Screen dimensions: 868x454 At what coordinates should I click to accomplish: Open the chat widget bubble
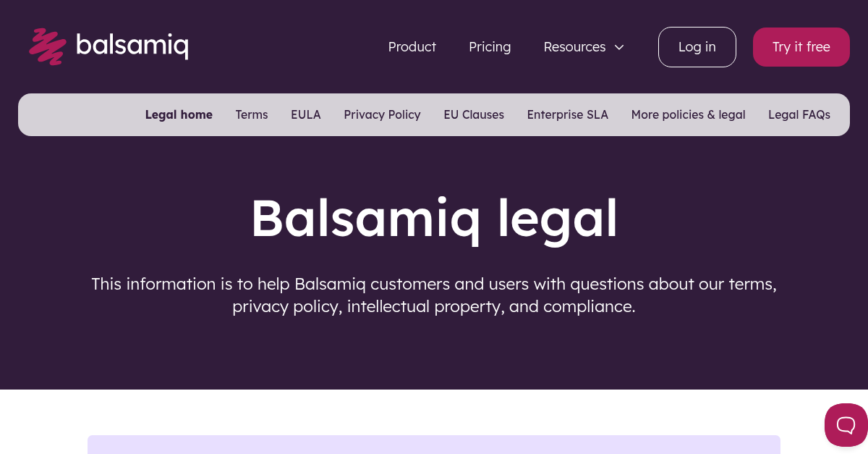[x=846, y=425]
